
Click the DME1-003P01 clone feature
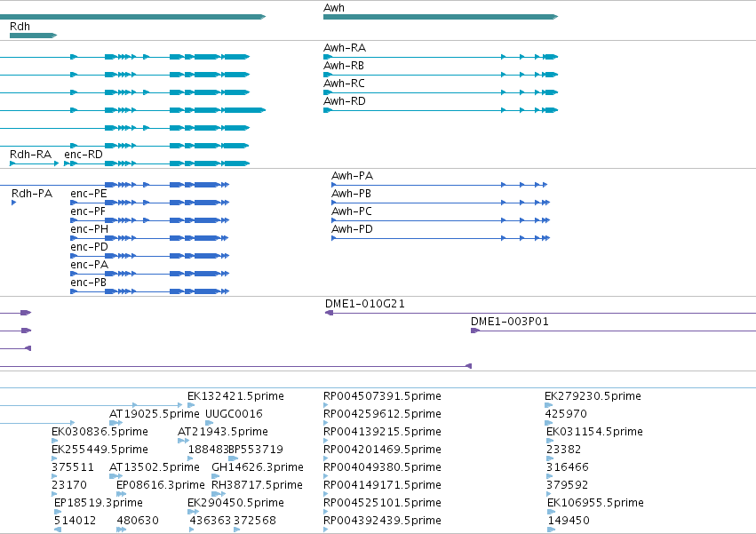[613, 331]
